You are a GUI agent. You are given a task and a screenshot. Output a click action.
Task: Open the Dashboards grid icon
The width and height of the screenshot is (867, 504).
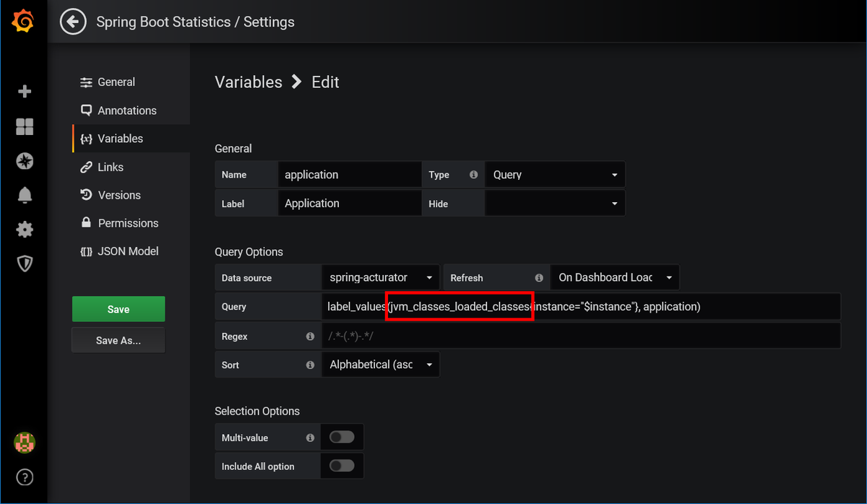(x=25, y=127)
